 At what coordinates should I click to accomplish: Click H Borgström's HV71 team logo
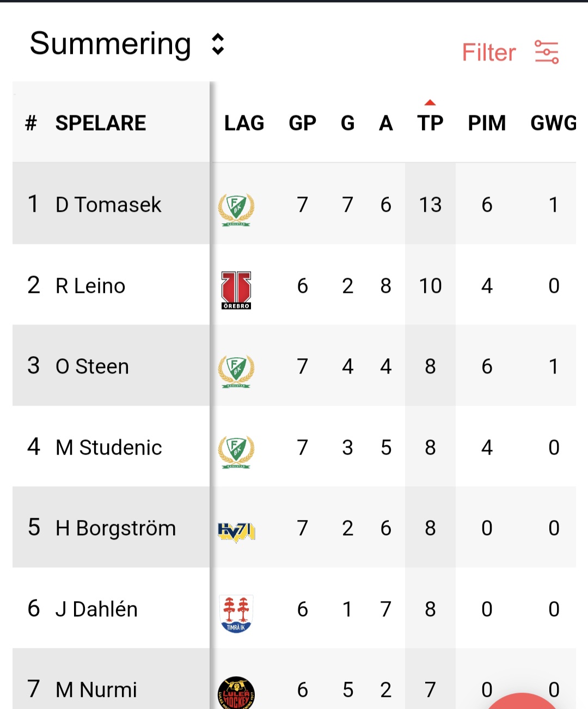click(x=236, y=532)
